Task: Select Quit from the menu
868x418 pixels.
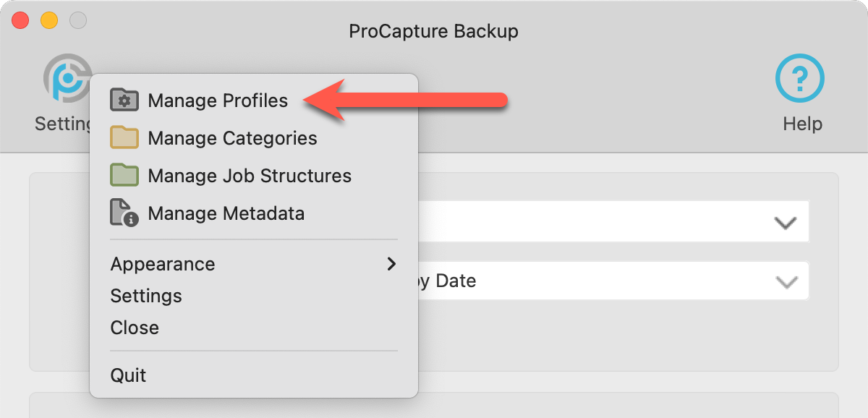Action: (x=128, y=375)
